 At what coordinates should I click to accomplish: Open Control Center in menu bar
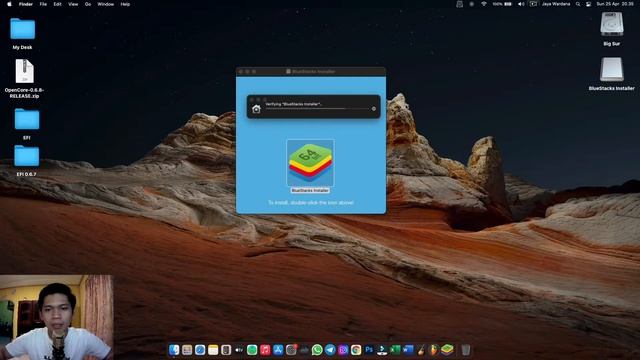click(x=589, y=4)
